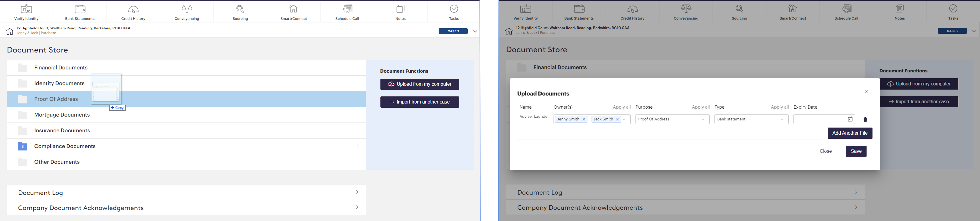Open Identity Documents folder
Screen dimensions: 980x221
(186, 83)
